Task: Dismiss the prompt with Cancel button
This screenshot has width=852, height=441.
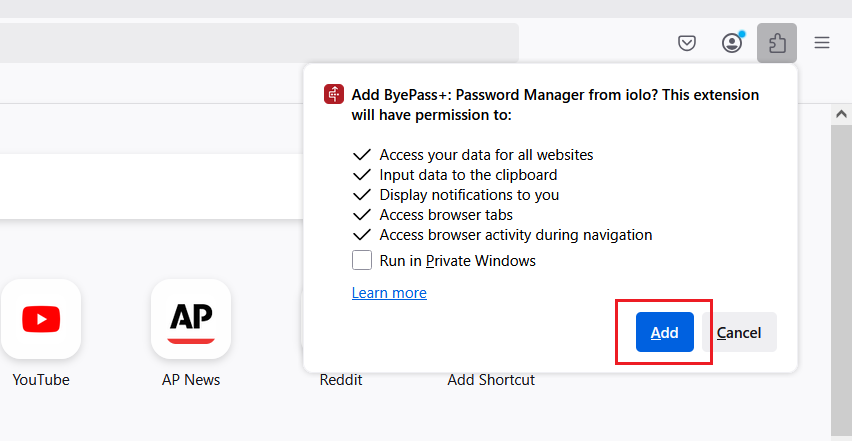Action: [x=739, y=332]
